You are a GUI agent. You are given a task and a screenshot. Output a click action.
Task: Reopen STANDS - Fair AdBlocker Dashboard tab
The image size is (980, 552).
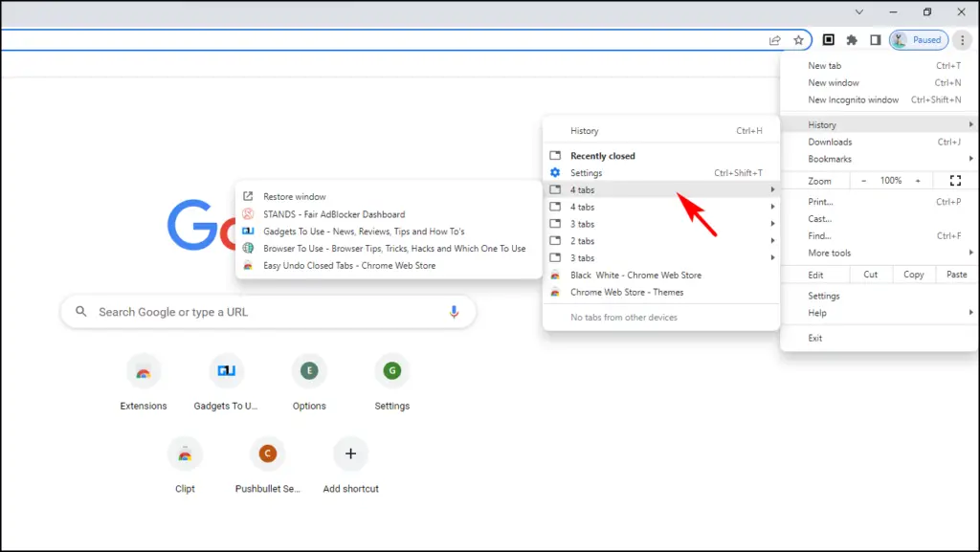[389, 214]
